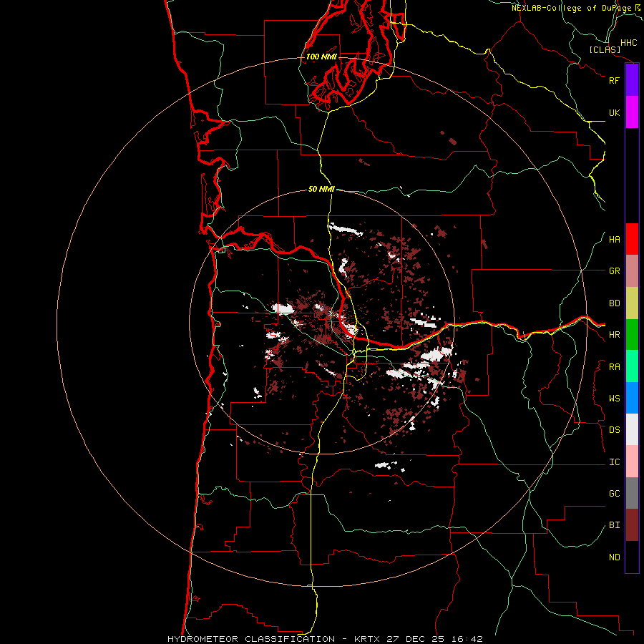Select the pink IC legend swatch
Viewport: 644px width, 644px height.
(632, 462)
